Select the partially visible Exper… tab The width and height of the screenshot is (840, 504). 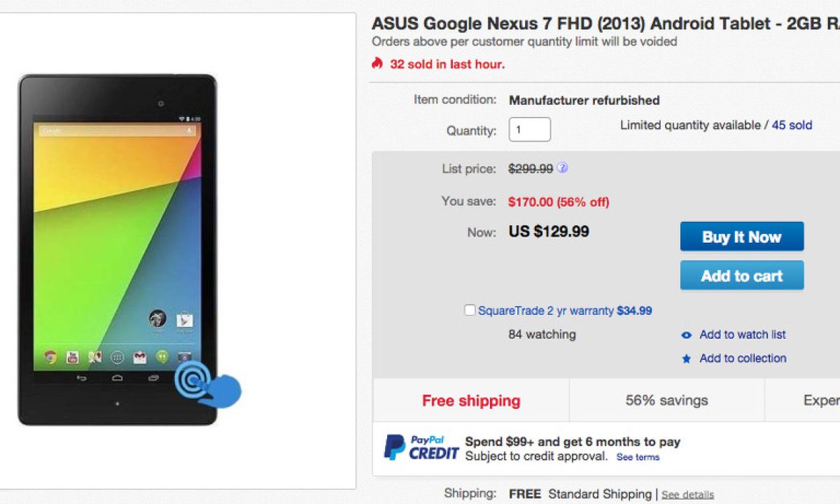point(820,400)
